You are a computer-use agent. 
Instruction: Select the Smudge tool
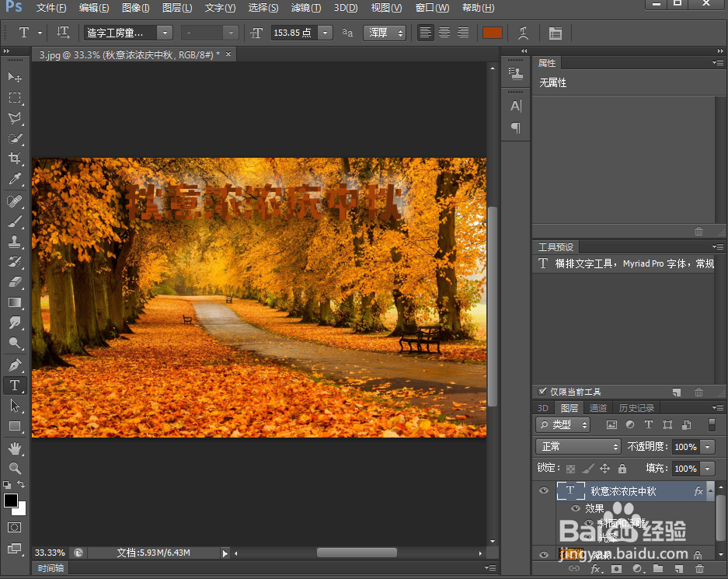[x=15, y=323]
